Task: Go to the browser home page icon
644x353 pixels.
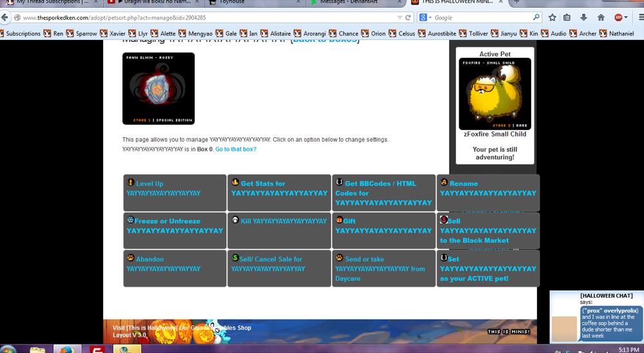Action: coord(601,17)
